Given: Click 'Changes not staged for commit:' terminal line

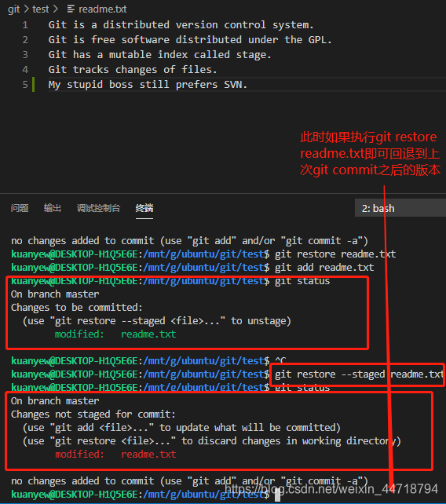Looking at the screenshot, I should (x=93, y=415).
